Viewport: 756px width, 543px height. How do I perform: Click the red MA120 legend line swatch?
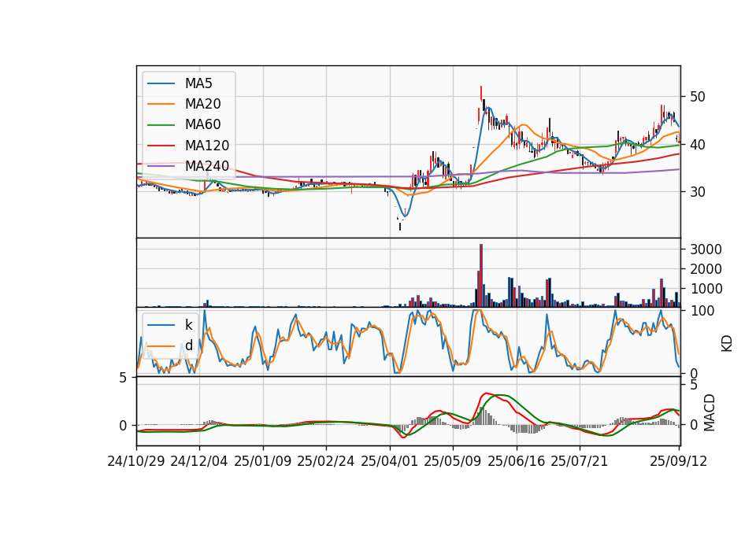coord(161,146)
